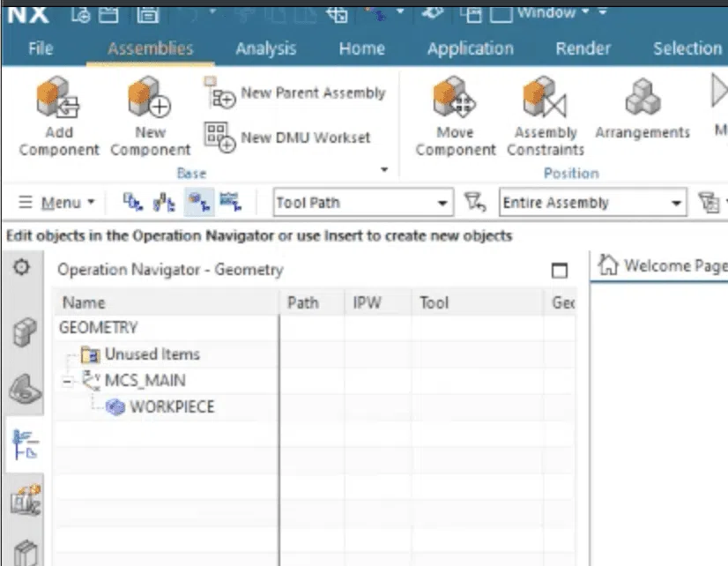This screenshot has height=566, width=728.
Task: Open the Selection tab
Action: 687,48
